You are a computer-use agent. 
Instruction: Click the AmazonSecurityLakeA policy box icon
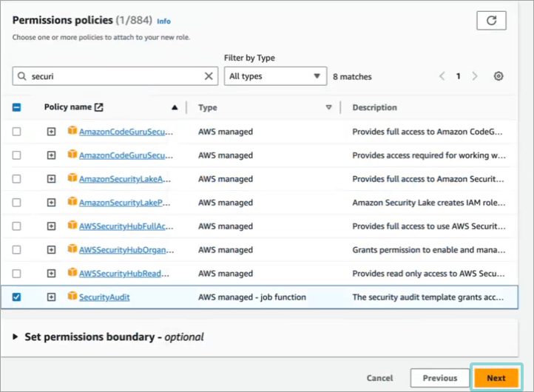coord(72,178)
